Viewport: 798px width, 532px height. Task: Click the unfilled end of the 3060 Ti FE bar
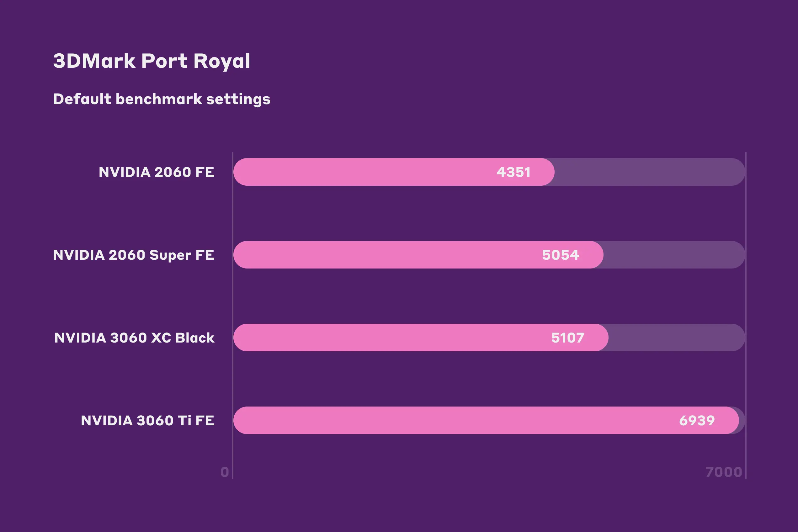point(742,420)
